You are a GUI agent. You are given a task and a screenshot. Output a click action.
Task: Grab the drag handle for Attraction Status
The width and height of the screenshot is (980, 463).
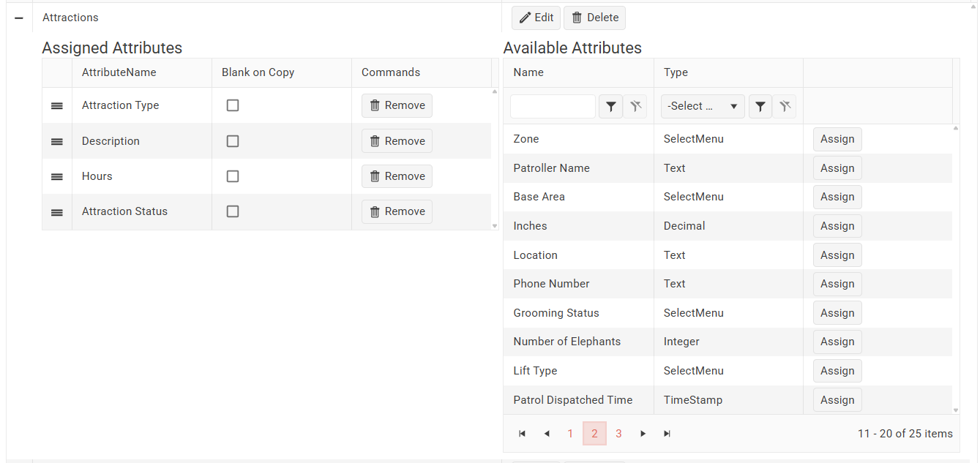[57, 212]
